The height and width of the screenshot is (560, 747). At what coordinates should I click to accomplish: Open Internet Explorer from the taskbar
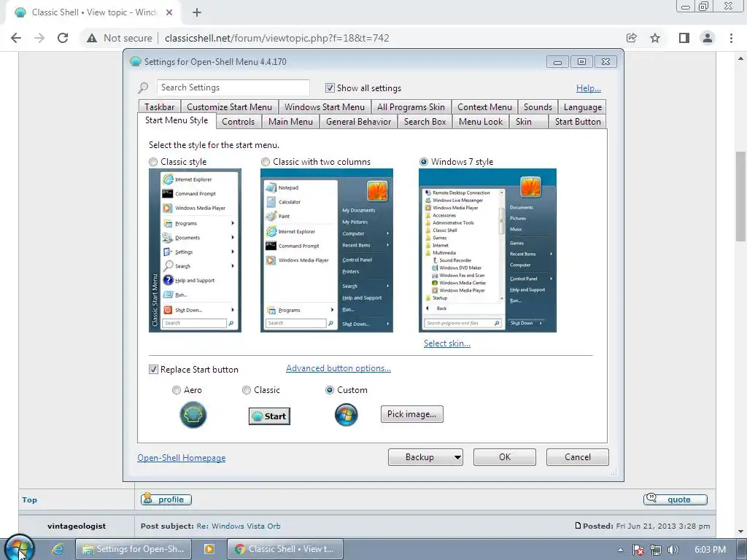point(58,549)
